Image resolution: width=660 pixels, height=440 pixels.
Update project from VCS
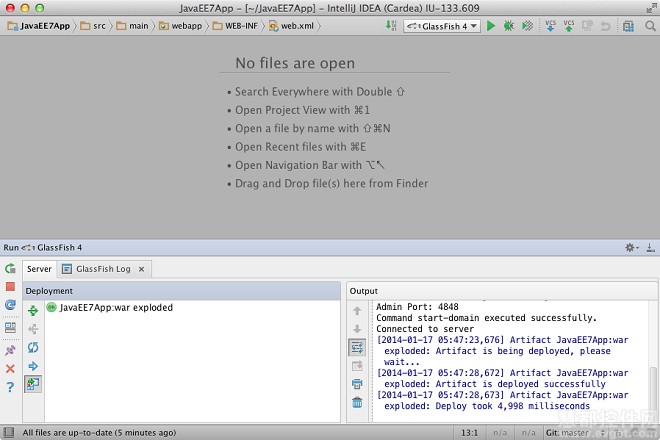[x=550, y=26]
